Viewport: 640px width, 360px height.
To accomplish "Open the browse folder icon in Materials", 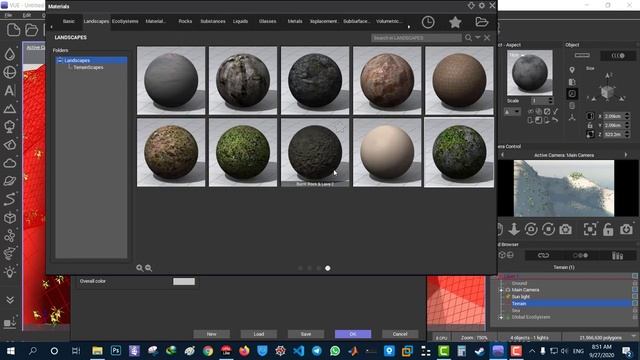I will coord(482,22).
